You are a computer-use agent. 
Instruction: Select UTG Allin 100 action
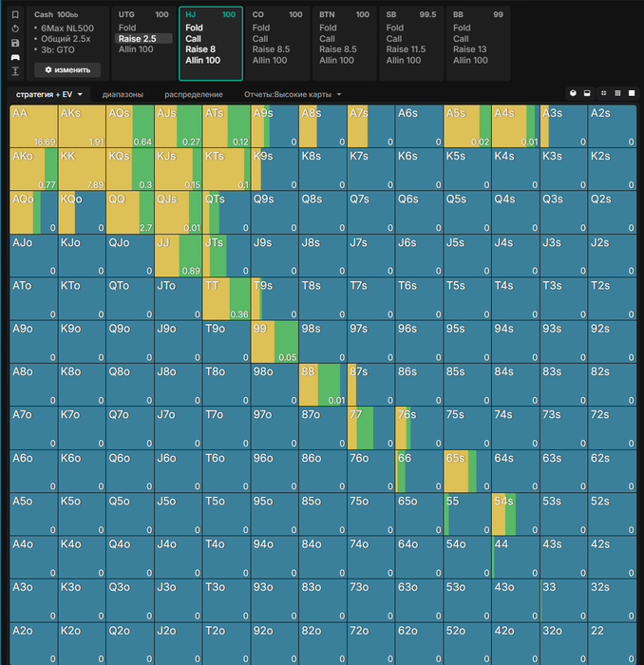click(136, 49)
